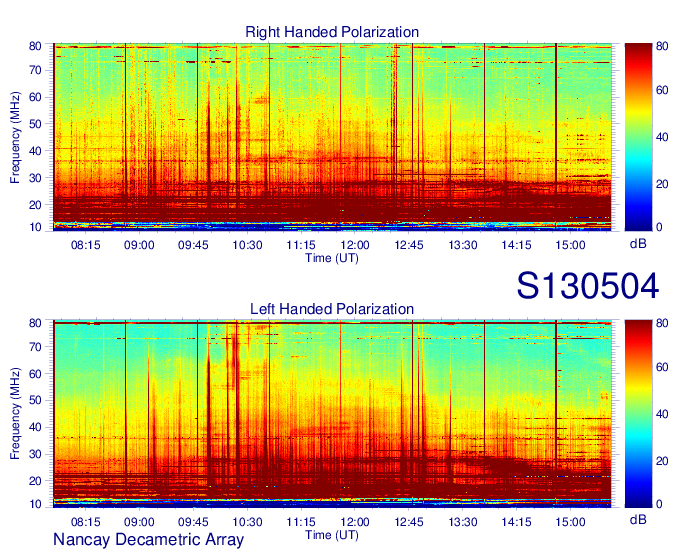This screenshot has width=680, height=552.
Task: Click the Right Handed Polarization title
Action: tap(332, 32)
